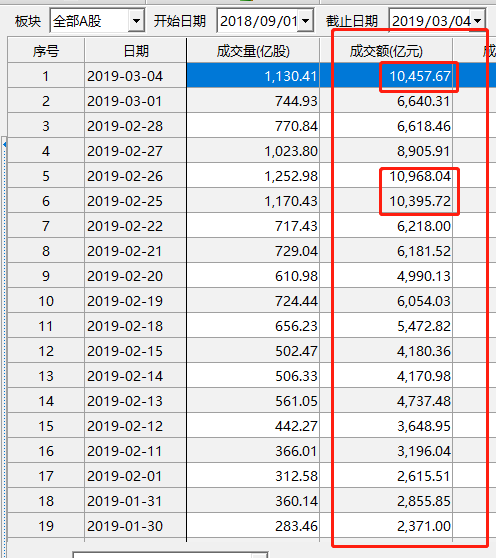Viewport: 496px width, 558px height.
Task: Click the turnover cell 2,371.00
Action: tap(386, 526)
